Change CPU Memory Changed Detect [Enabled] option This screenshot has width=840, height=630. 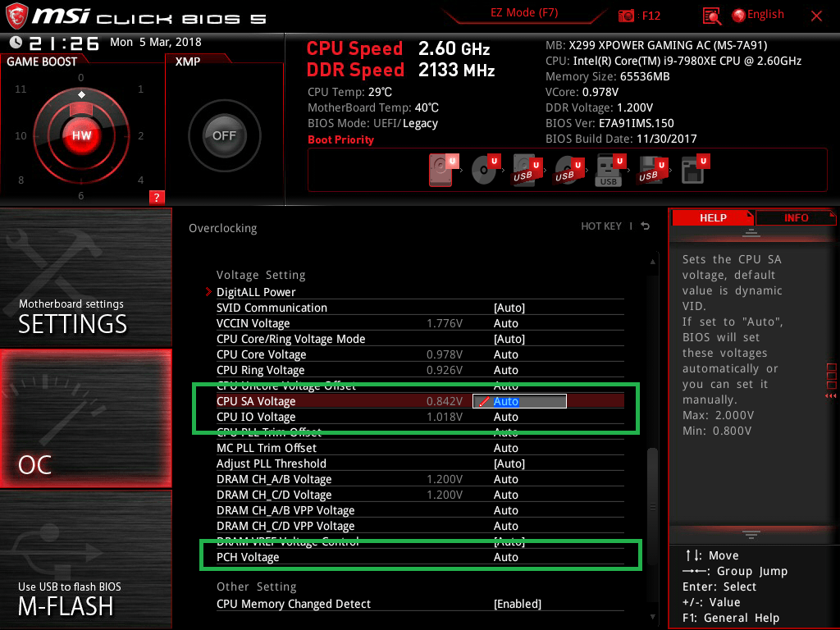518,604
